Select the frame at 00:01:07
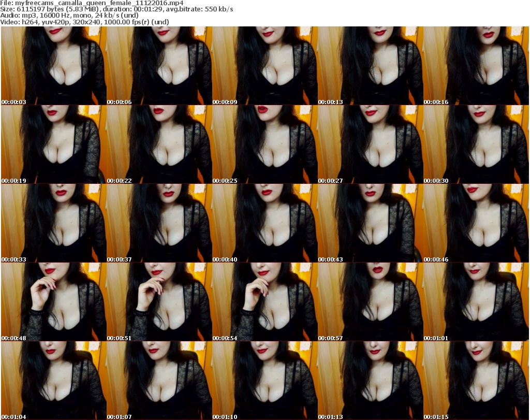The width and height of the screenshot is (530, 420). 159,381
